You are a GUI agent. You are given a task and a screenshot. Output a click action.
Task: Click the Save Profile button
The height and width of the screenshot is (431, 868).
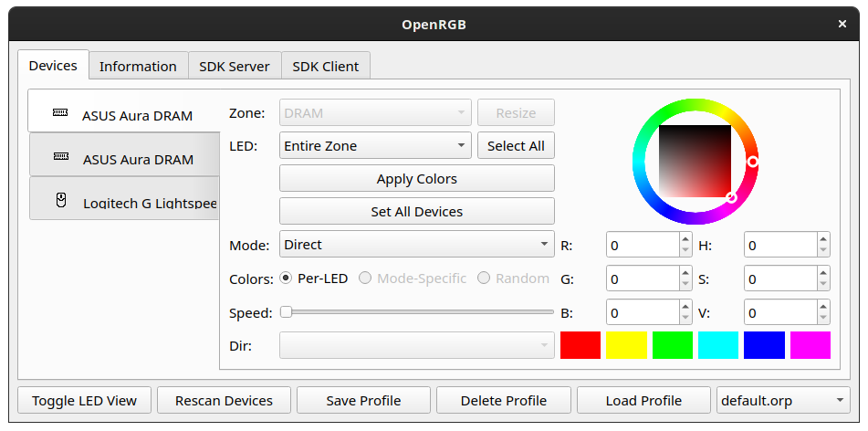tap(363, 401)
